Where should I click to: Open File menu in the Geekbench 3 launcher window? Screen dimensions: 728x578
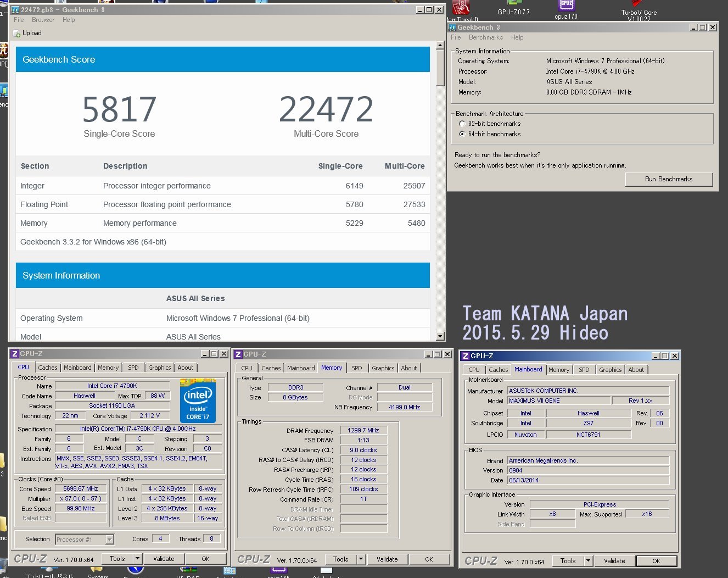coord(456,37)
